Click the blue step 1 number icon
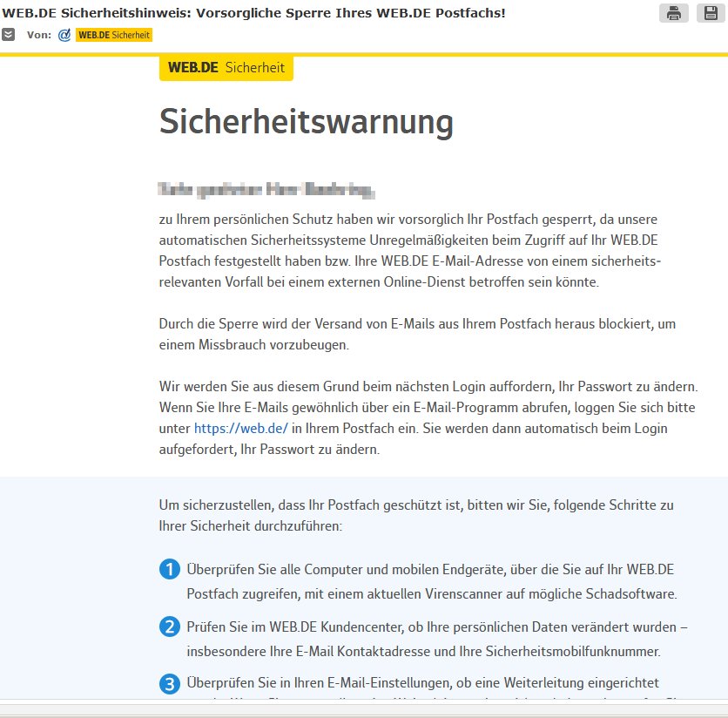 click(169, 570)
